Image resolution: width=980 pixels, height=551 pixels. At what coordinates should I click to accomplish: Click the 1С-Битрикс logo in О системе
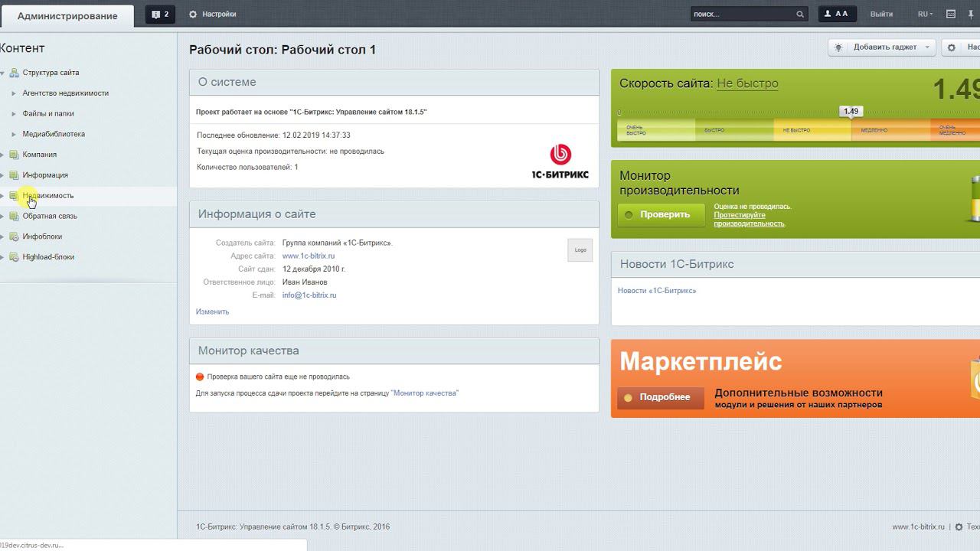(560, 161)
